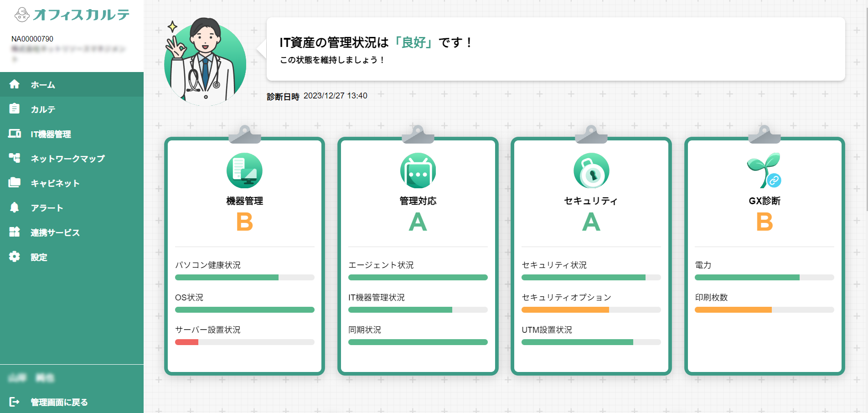Click the 管理画面に戻る button

[x=59, y=402]
